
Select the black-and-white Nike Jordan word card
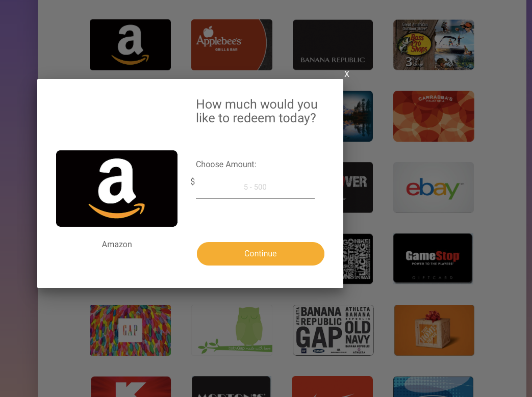click(358, 259)
